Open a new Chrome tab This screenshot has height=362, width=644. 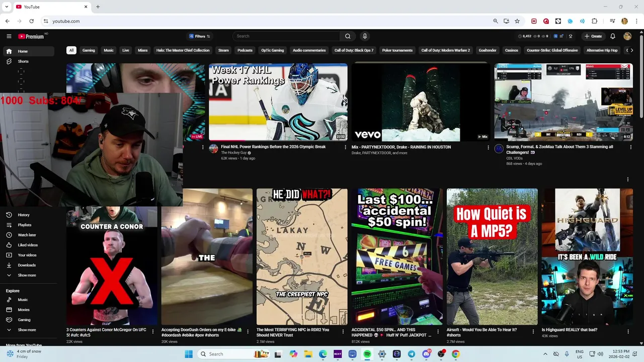(x=98, y=7)
